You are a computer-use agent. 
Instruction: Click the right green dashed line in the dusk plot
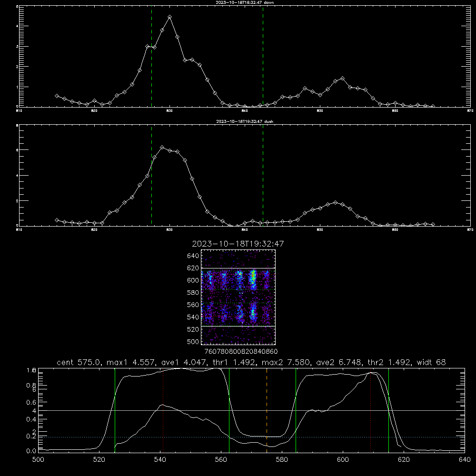[x=263, y=175]
